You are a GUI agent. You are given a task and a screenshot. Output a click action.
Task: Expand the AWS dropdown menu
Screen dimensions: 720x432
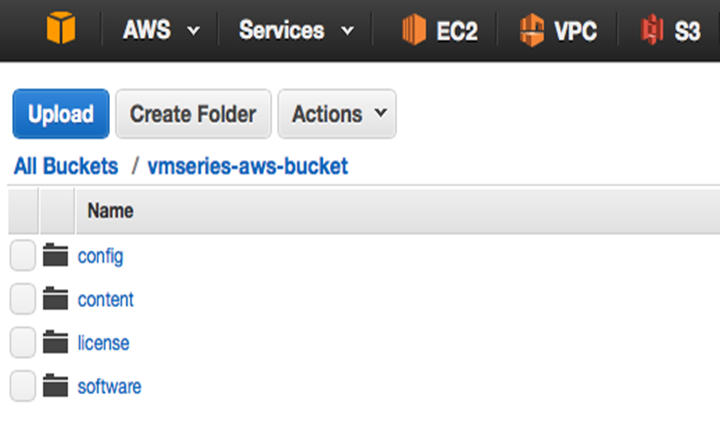click(160, 31)
